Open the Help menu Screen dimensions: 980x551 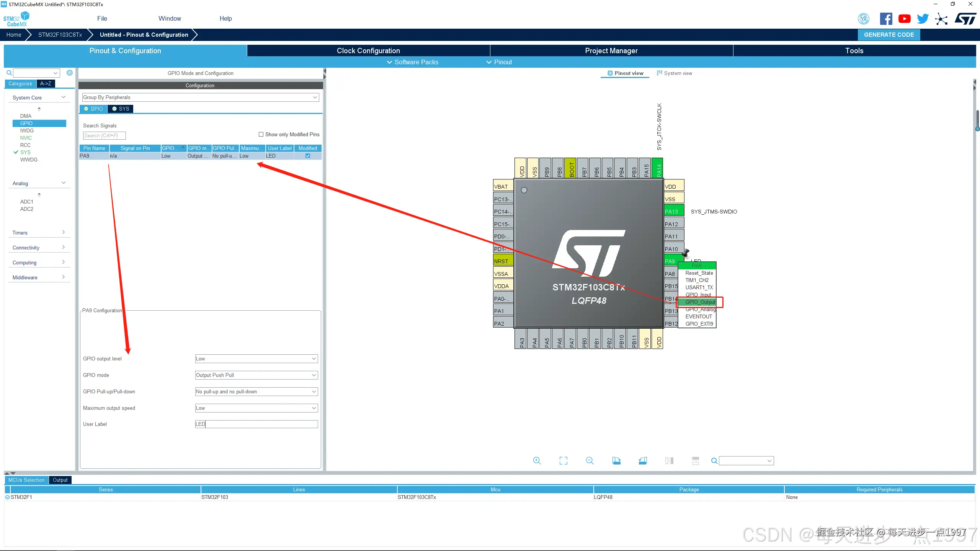(x=225, y=18)
